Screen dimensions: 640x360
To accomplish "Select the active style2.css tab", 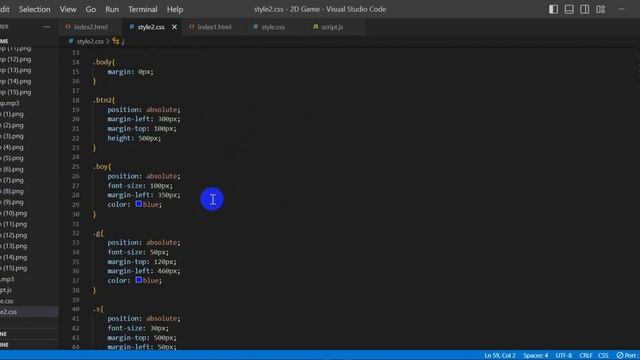I will 151,27.
